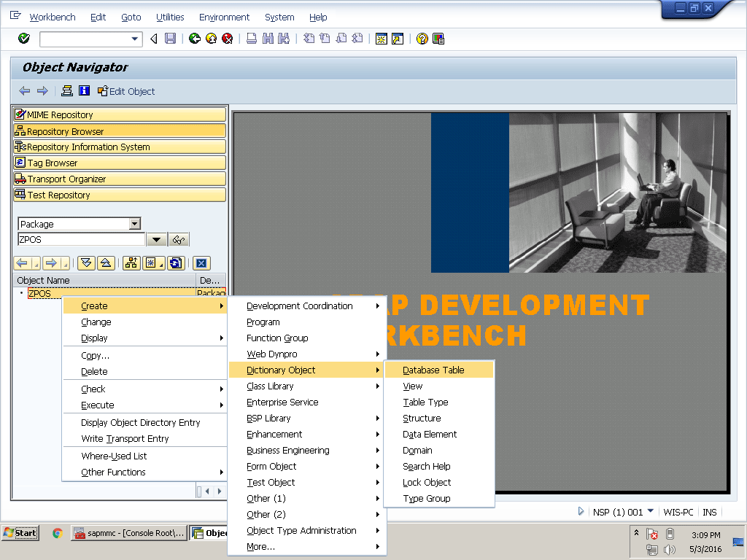Open the Environment menu

[224, 17]
